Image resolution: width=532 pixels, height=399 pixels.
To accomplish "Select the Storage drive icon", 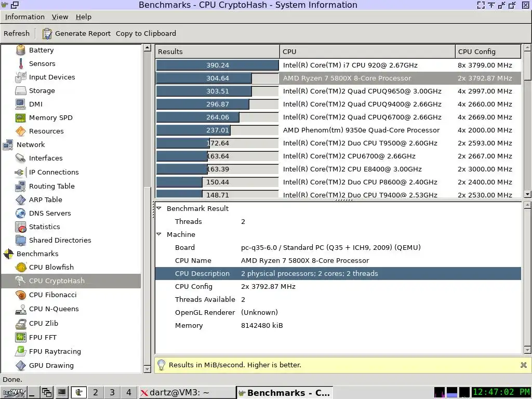I will point(21,90).
